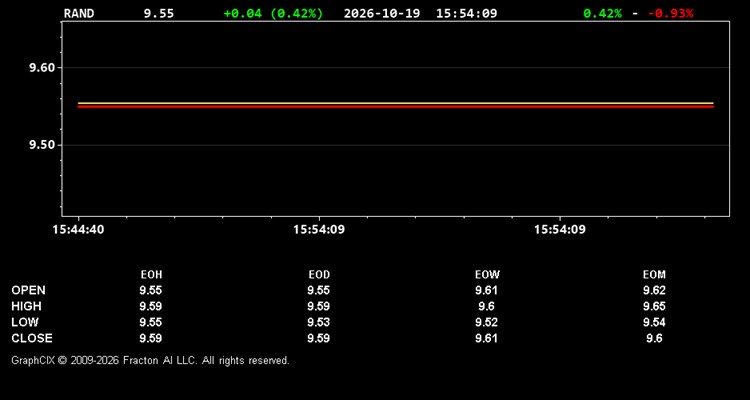Click the GraphCIX copyright notice
The width and height of the screenshot is (750, 400).
click(x=150, y=360)
